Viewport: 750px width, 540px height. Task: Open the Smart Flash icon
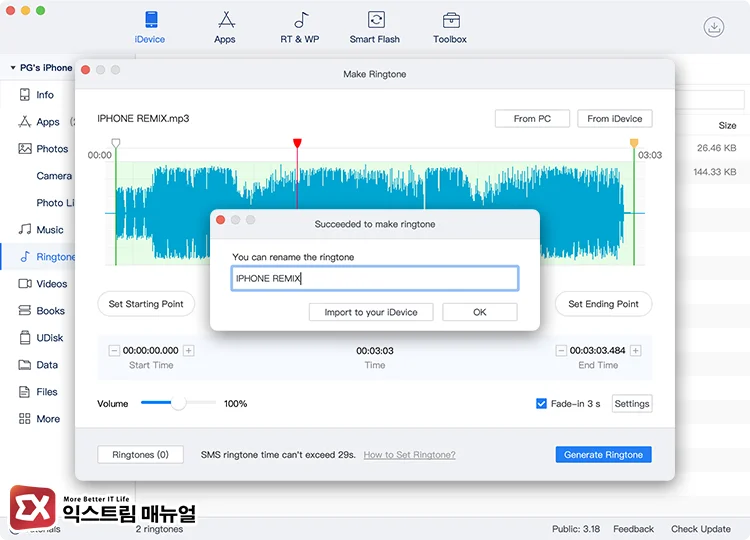click(375, 21)
